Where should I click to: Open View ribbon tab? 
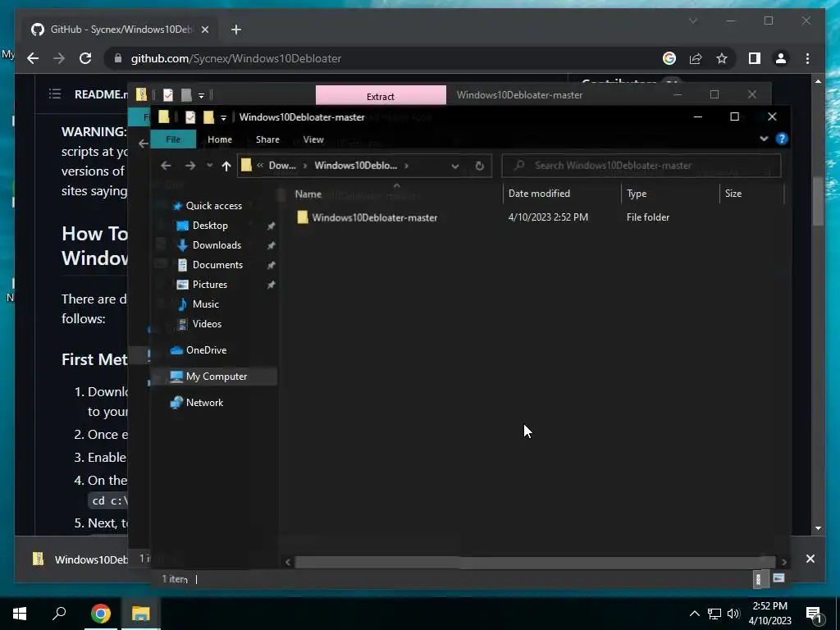pyautogui.click(x=313, y=139)
